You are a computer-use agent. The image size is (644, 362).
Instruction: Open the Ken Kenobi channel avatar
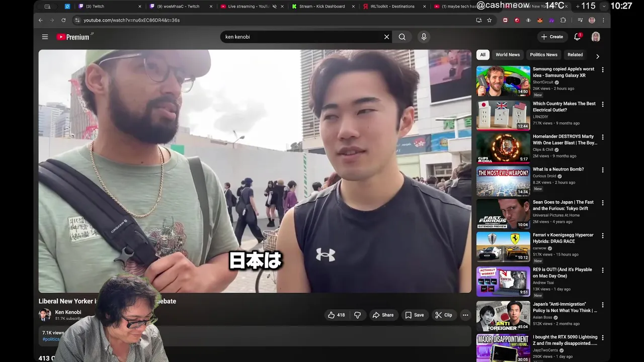tap(45, 315)
